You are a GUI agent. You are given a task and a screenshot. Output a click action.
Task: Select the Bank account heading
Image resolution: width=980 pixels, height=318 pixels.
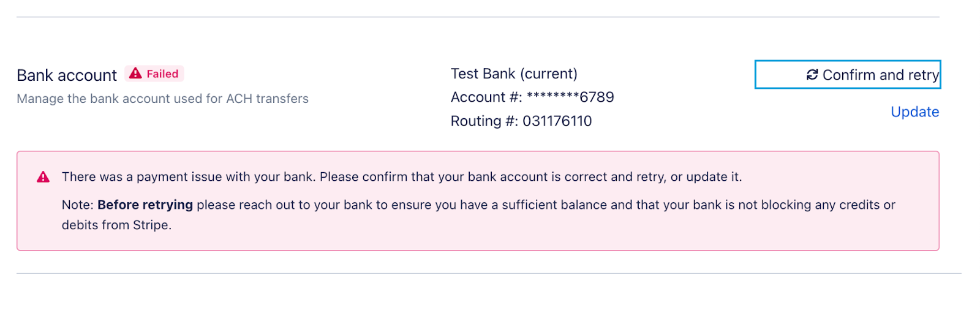pyautogui.click(x=67, y=75)
